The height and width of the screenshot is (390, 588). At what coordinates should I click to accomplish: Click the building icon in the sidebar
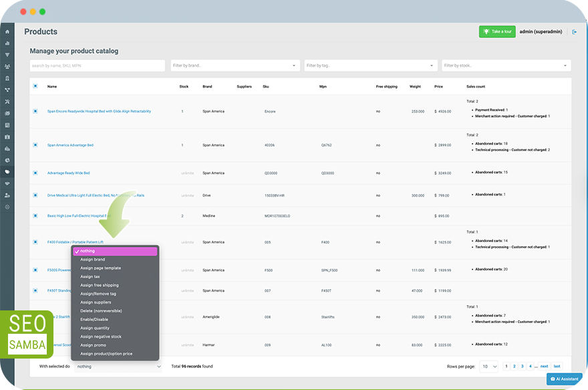point(7,78)
